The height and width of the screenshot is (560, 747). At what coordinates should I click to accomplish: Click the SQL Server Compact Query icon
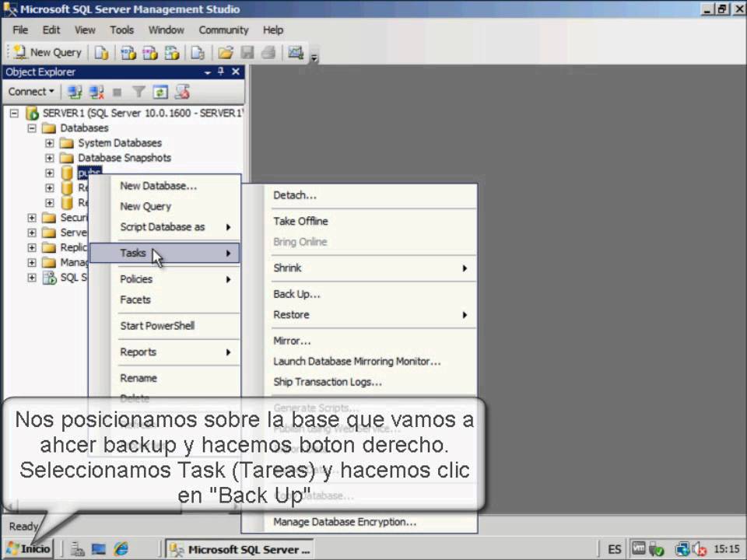(198, 52)
